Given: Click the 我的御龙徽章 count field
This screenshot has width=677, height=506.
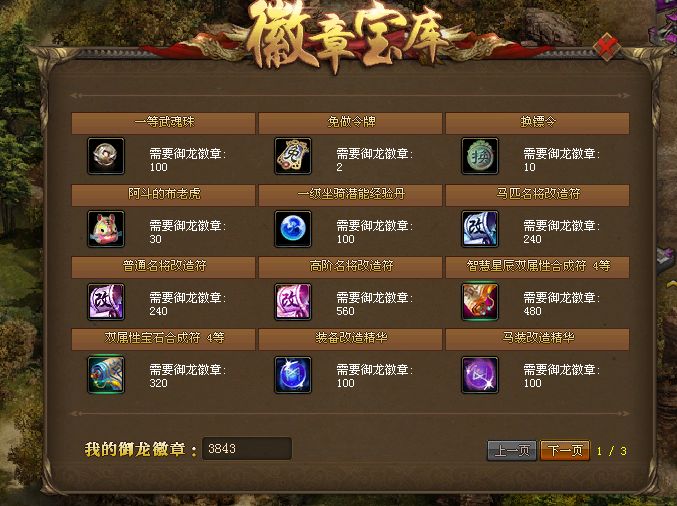Looking at the screenshot, I should pyautogui.click(x=247, y=449).
